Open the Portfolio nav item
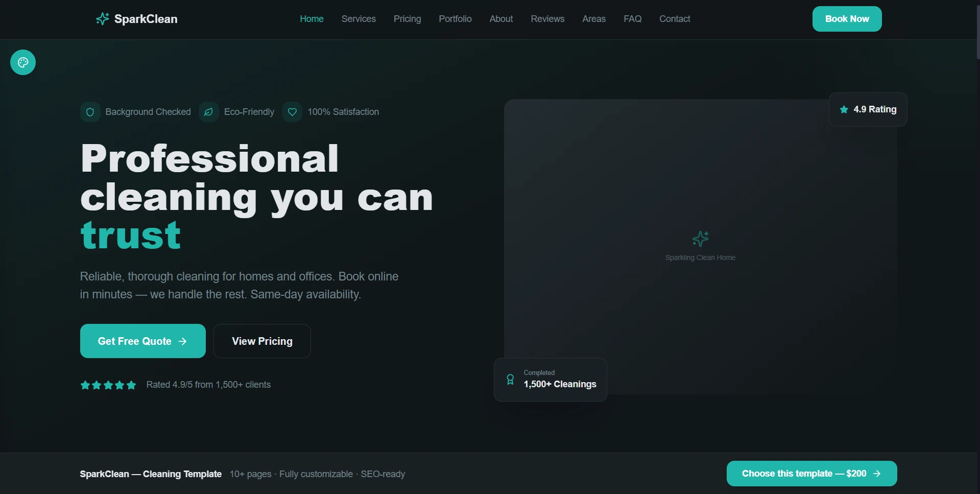Screen dimensions: 980x494 coord(455,19)
